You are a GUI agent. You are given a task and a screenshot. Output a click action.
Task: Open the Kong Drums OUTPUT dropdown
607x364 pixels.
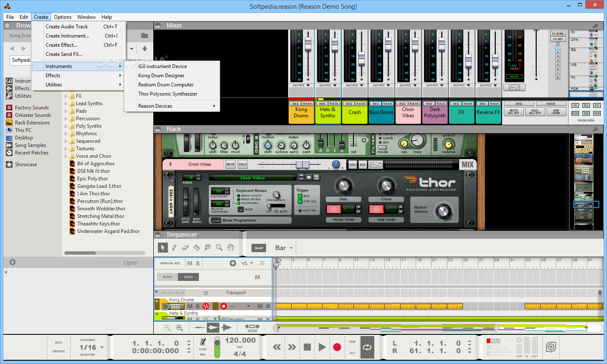click(x=301, y=86)
